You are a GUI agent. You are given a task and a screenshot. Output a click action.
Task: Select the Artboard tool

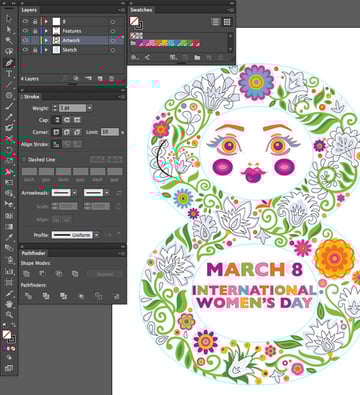coord(9,282)
